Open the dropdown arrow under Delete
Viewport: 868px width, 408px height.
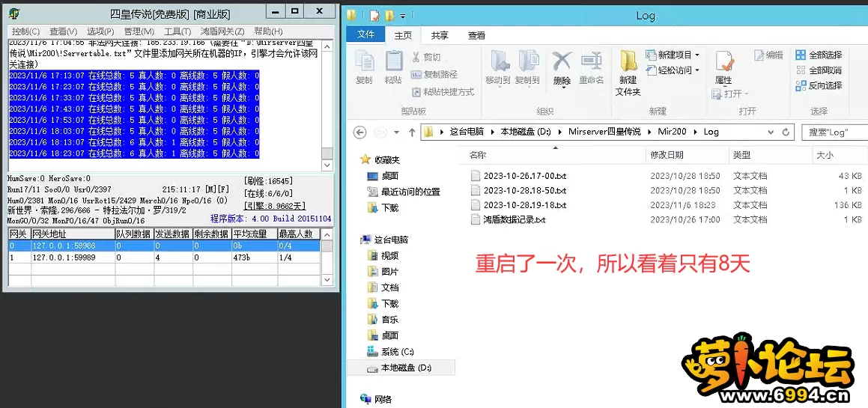point(562,88)
